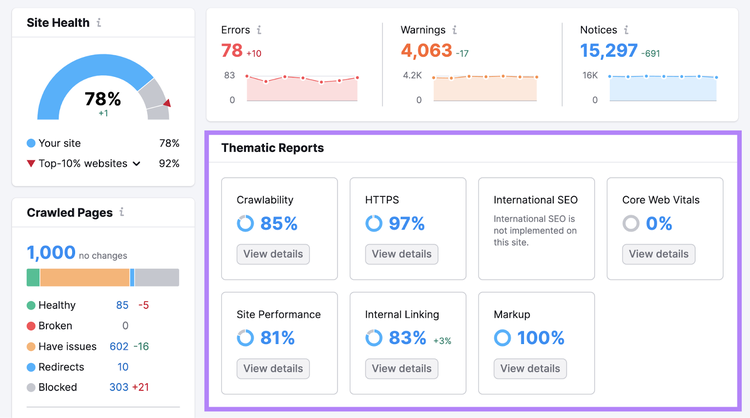Click the Crawlability progress ring icon
This screenshot has height=418, width=750.
(x=245, y=223)
